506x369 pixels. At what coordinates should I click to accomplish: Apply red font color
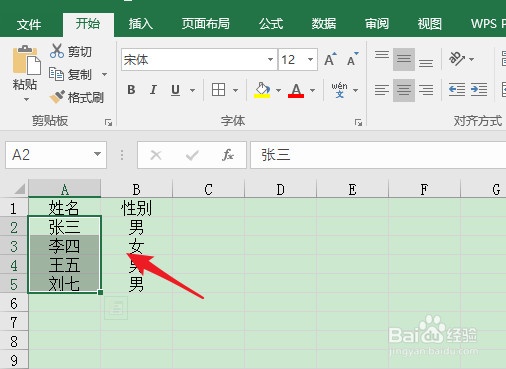tap(296, 90)
